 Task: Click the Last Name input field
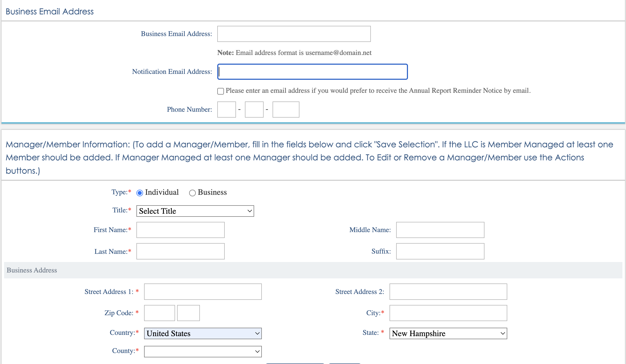pos(180,251)
